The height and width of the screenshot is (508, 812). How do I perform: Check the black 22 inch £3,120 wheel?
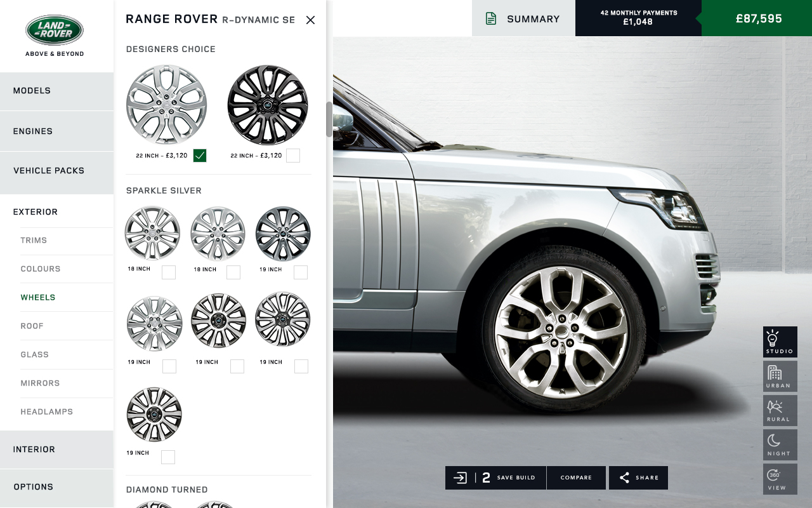292,156
